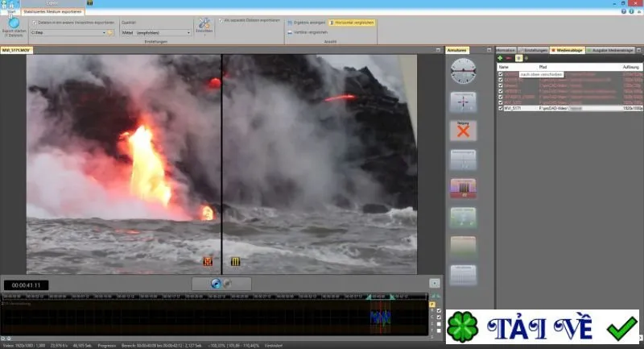Click the Neigung gauge with orange X
The height and width of the screenshot is (349, 644).
click(x=464, y=131)
